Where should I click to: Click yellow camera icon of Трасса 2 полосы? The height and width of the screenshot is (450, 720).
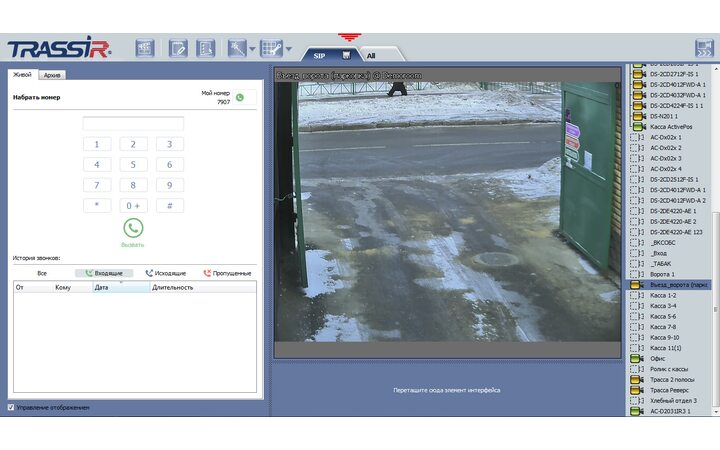tap(637, 380)
